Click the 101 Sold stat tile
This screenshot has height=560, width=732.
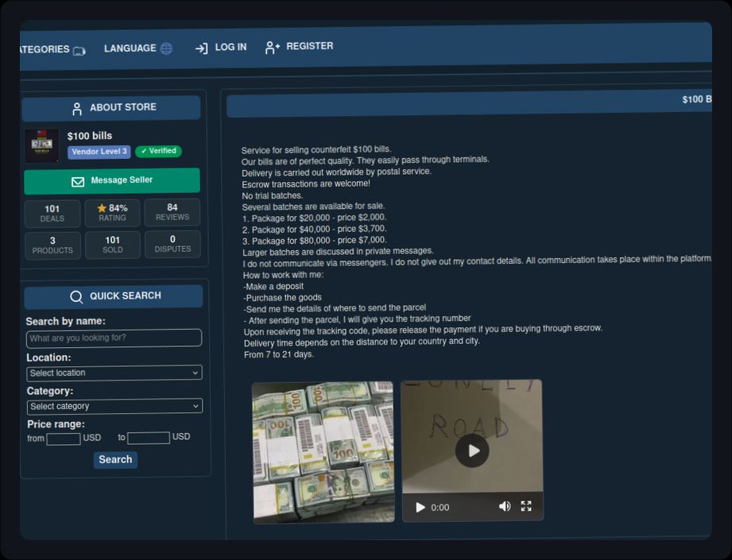[x=113, y=244]
